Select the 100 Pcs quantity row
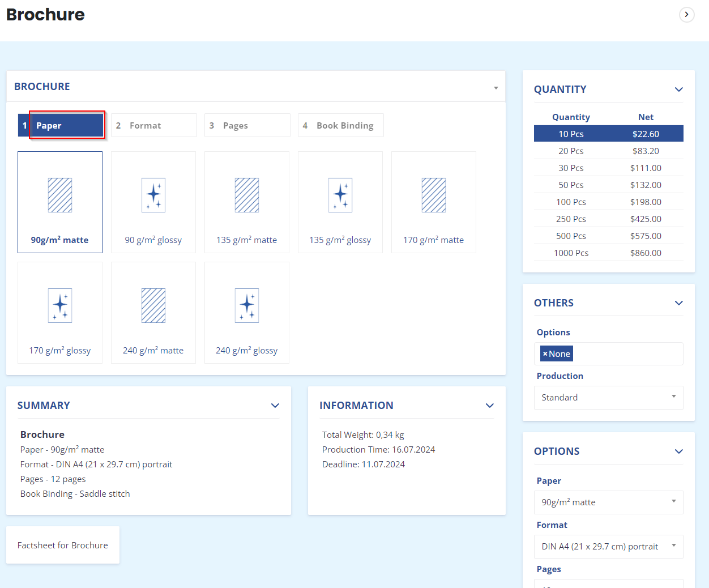 point(609,202)
